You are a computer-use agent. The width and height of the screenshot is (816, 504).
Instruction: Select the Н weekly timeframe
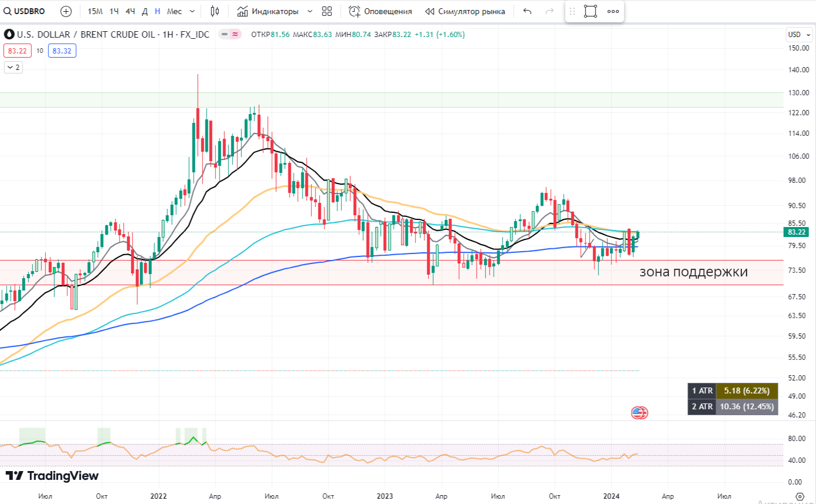coord(158,11)
